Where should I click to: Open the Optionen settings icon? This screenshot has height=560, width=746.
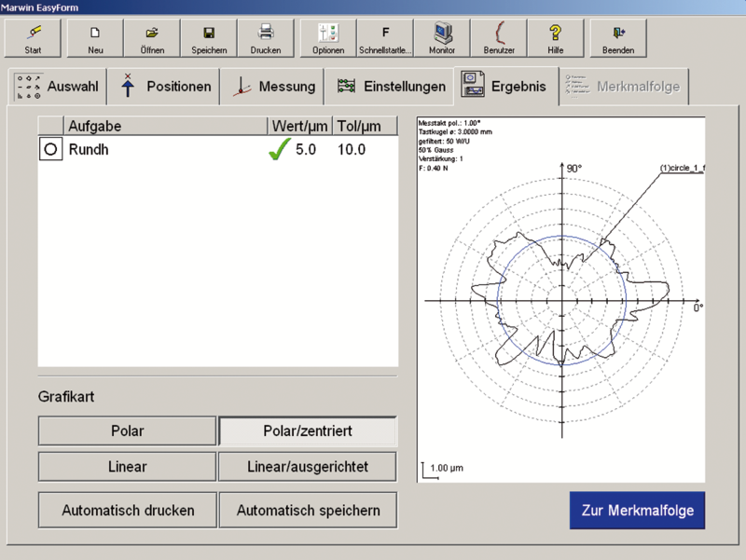click(x=328, y=37)
